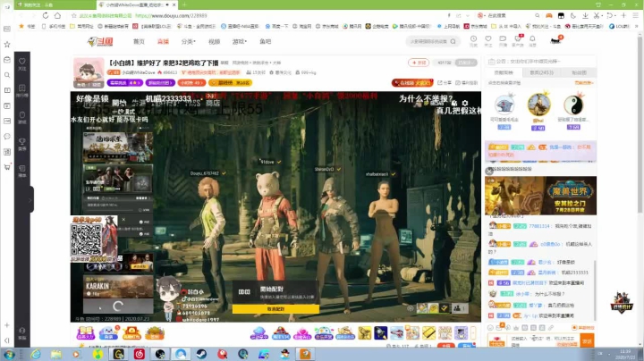Viewport: 644px width, 361px height.
Task: Click the floating character widget at right edge
Action: tap(621, 303)
